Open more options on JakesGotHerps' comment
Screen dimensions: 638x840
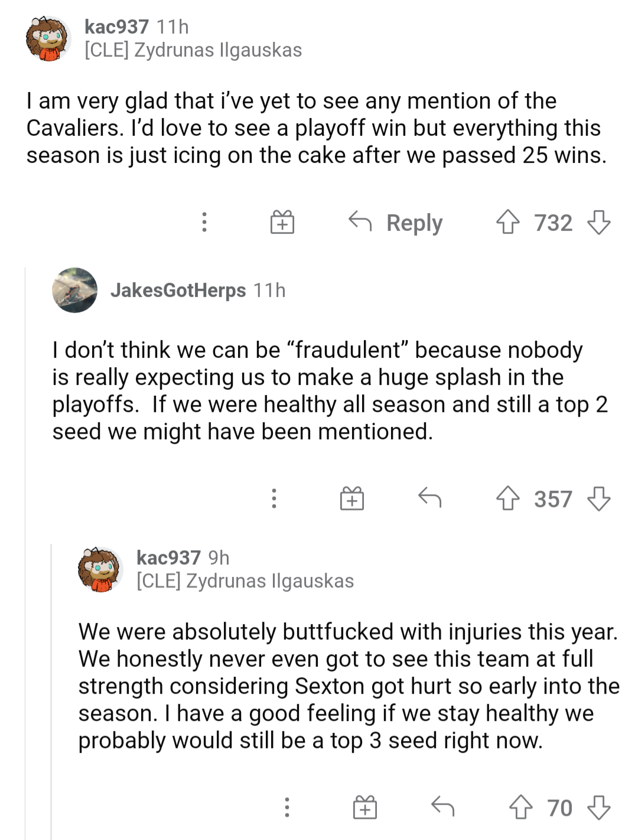coord(274,499)
